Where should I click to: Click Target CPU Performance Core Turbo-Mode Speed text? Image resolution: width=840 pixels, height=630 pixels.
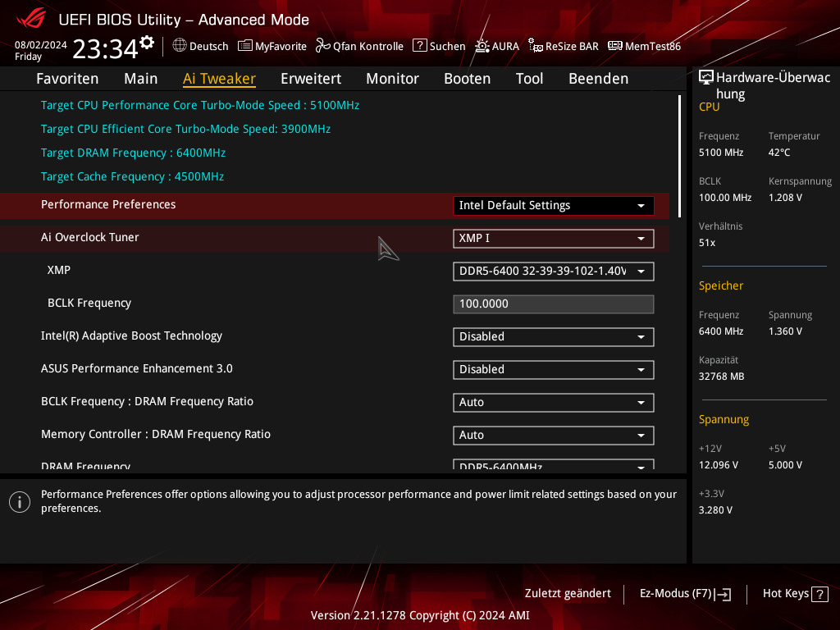(200, 106)
